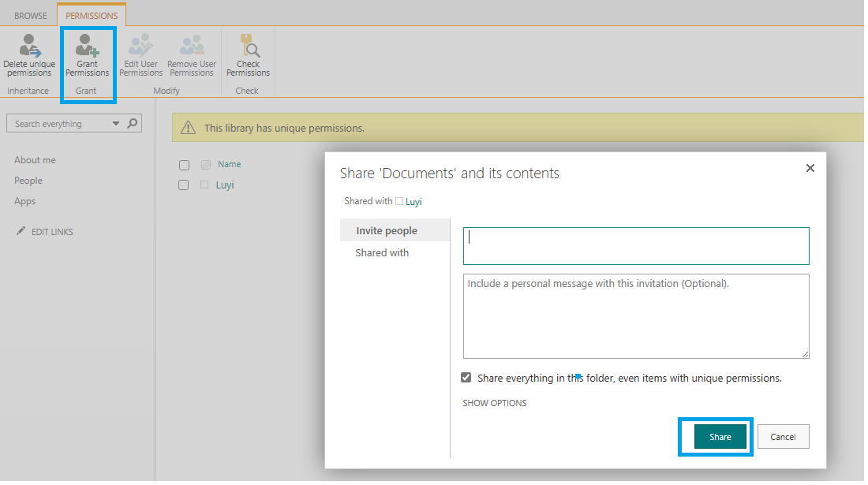Switch to the BROWSE ribbon tab
Viewport: 868px width, 485px height.
pos(31,16)
